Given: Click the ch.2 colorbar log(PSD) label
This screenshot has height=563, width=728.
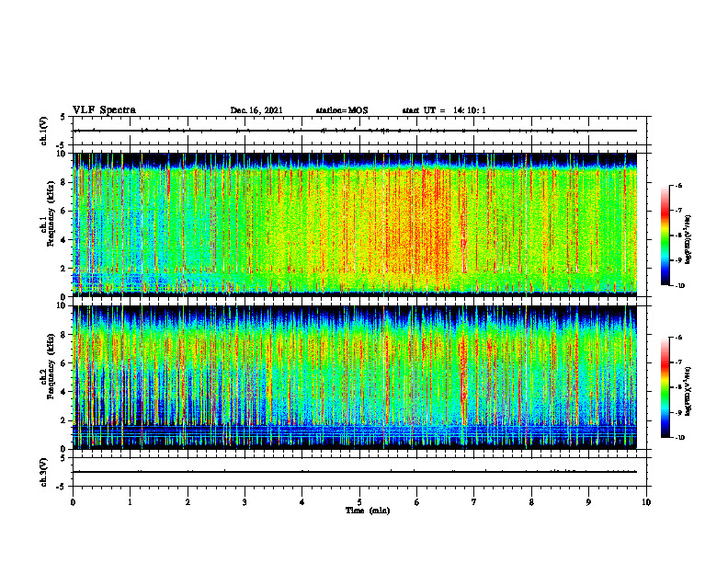Looking at the screenshot, I should 688,391.
